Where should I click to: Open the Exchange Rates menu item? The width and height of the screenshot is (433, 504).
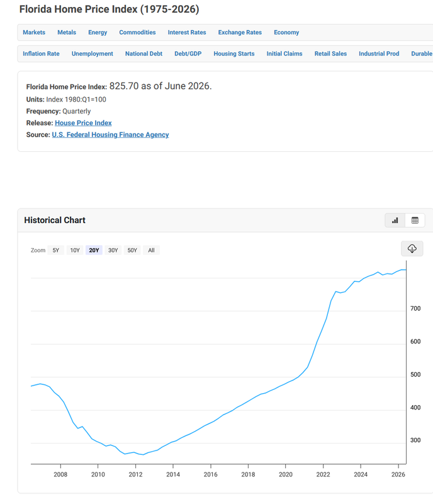240,33
